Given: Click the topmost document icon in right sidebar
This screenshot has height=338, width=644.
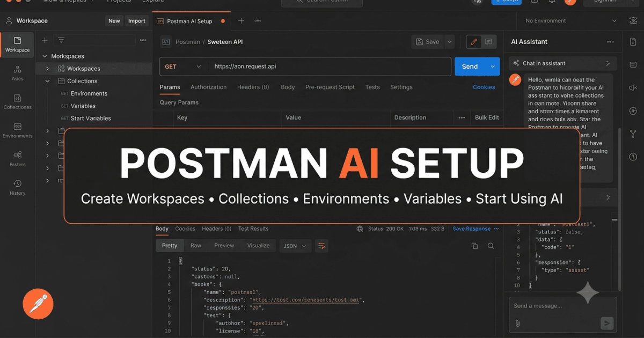Looking at the screenshot, I should (633, 42).
